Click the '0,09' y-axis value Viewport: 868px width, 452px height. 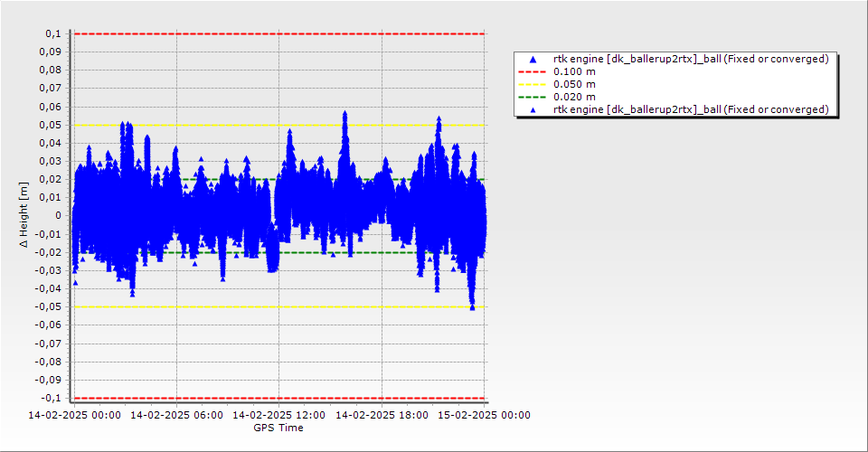click(51, 52)
